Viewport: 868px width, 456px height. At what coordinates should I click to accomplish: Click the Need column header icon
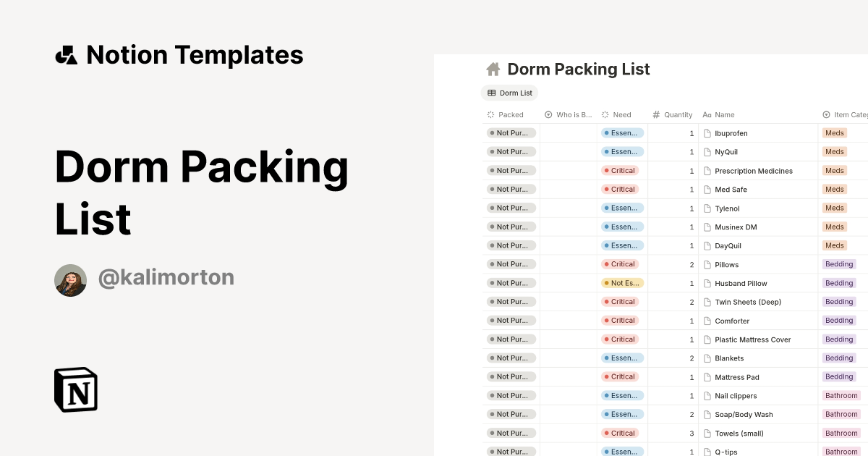(606, 114)
